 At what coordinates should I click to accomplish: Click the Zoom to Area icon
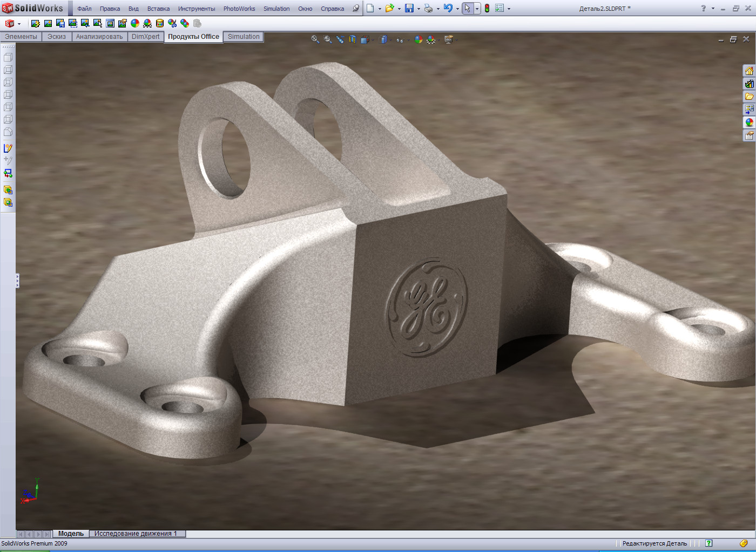[328, 39]
